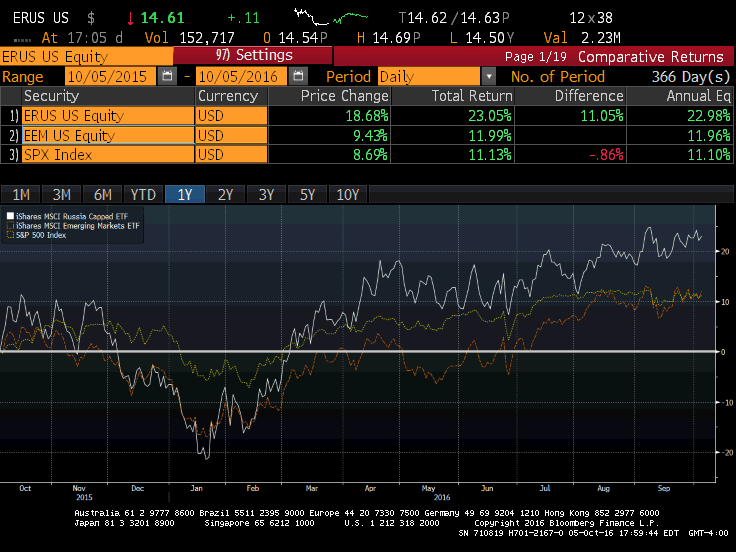Click the red down arrow price indicator

coord(130,18)
